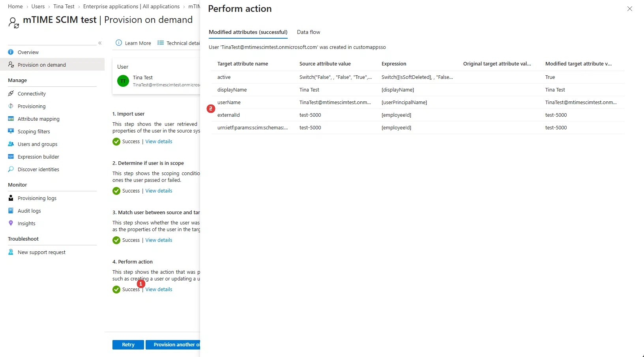
Task: Collapse the sidebar with the double chevron
Action: 100,43
